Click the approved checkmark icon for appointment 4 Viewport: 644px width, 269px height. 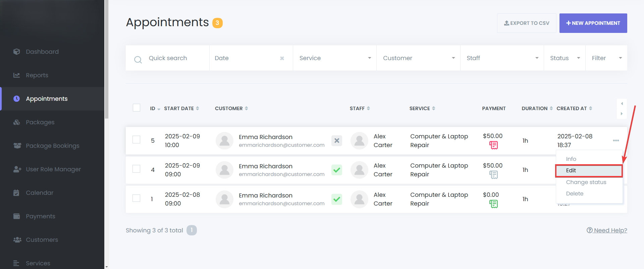[337, 170]
